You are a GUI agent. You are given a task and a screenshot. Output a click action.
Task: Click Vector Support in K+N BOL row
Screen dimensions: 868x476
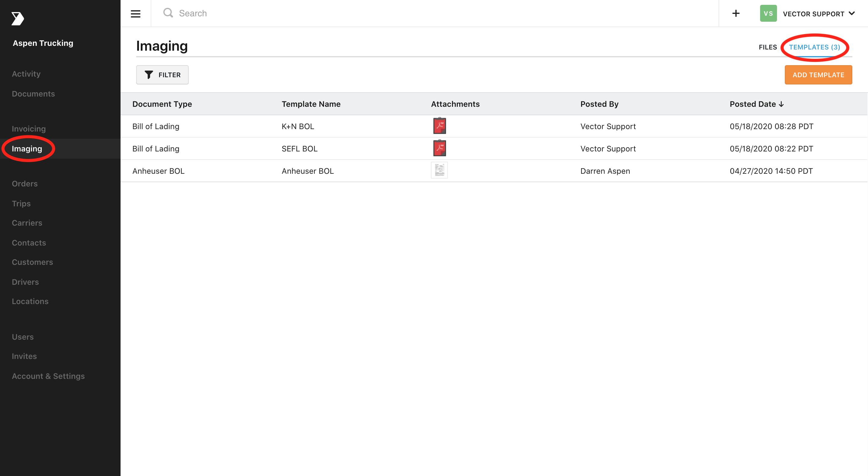coord(608,126)
